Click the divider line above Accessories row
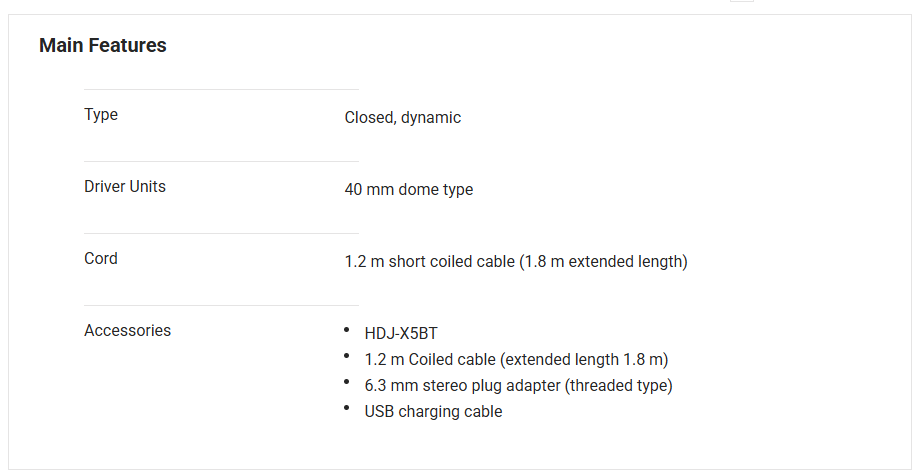Screen dimensions: 919x474 221,306
